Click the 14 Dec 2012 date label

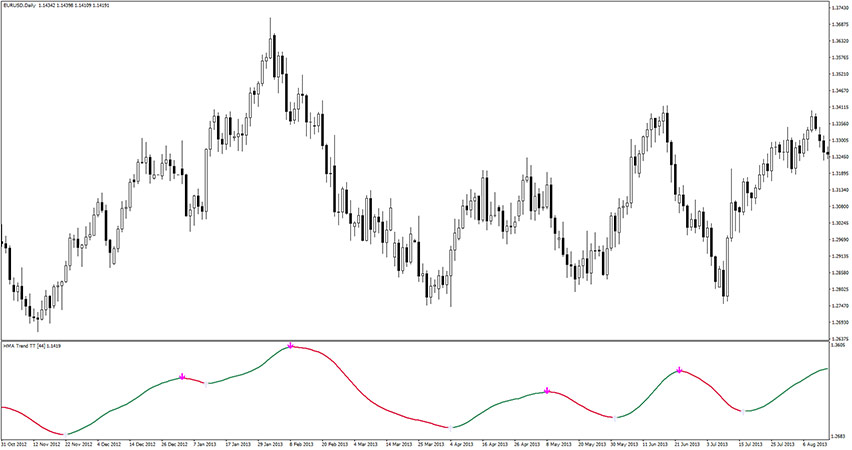pos(142,444)
